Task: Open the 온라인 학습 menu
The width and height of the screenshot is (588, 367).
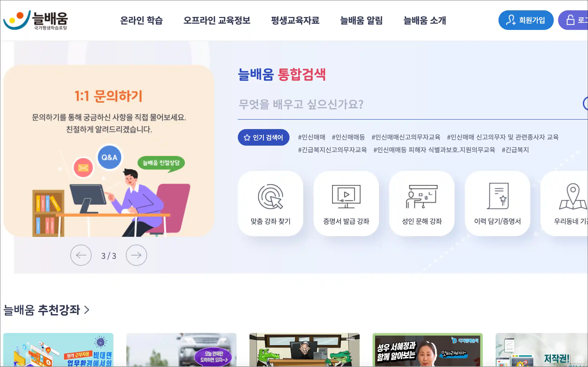Action: tap(142, 20)
